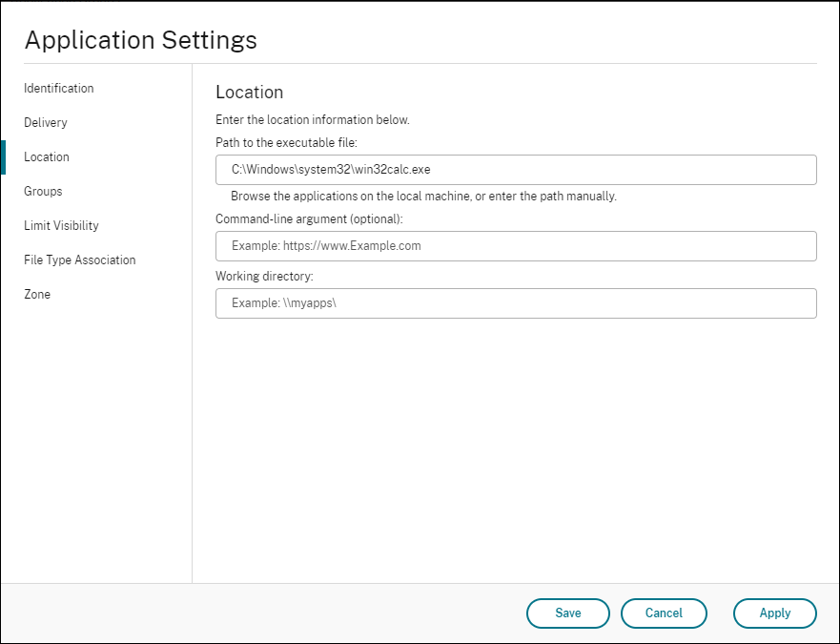Click the executable file path field
This screenshot has height=644, width=840.
tap(516, 170)
